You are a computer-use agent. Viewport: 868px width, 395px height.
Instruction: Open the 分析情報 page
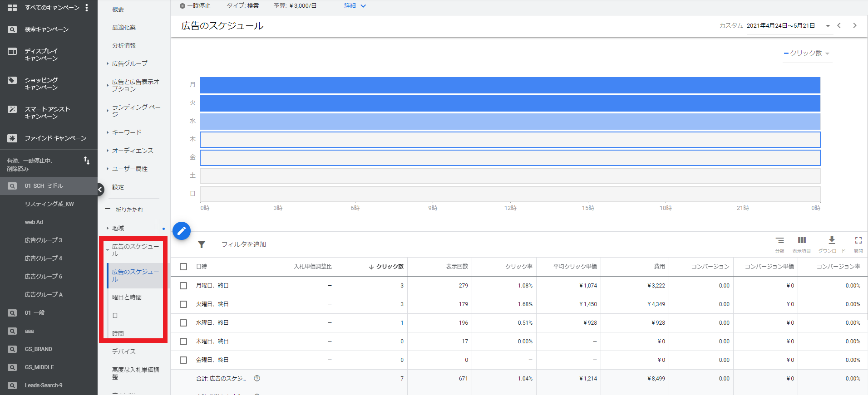click(124, 45)
